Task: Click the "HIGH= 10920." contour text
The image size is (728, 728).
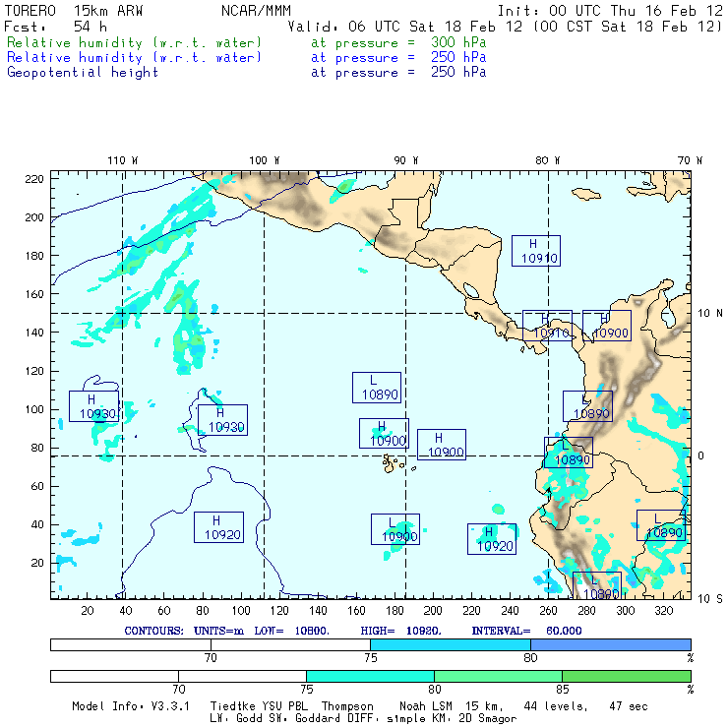Action: pos(400,631)
